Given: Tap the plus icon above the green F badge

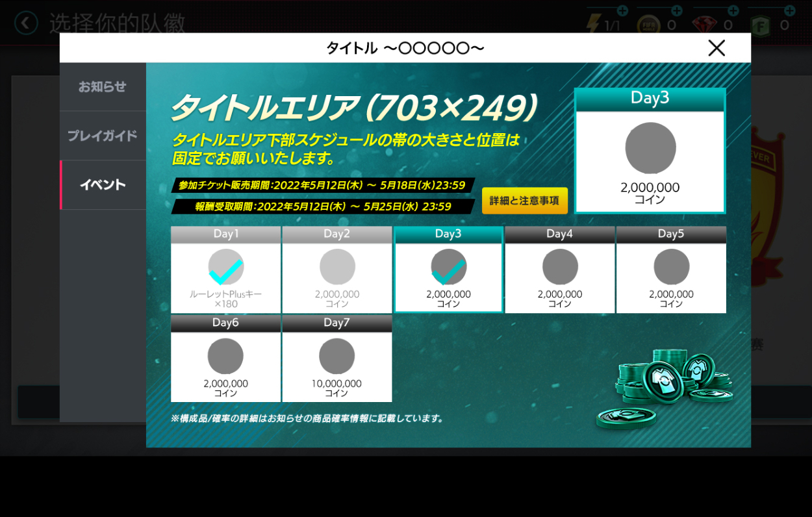Looking at the screenshot, I should point(789,10).
